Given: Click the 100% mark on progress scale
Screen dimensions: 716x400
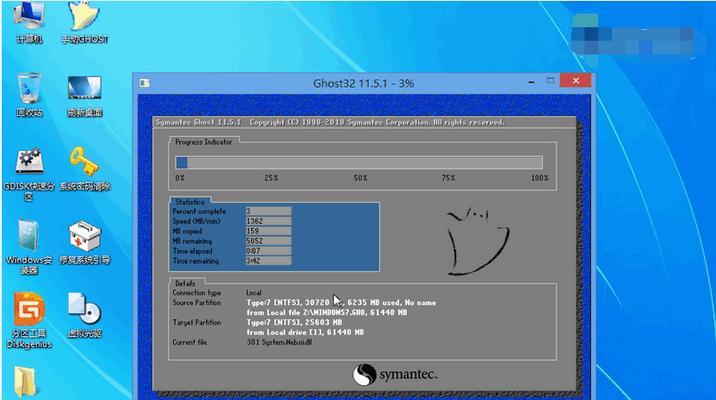Looking at the screenshot, I should click(539, 178).
